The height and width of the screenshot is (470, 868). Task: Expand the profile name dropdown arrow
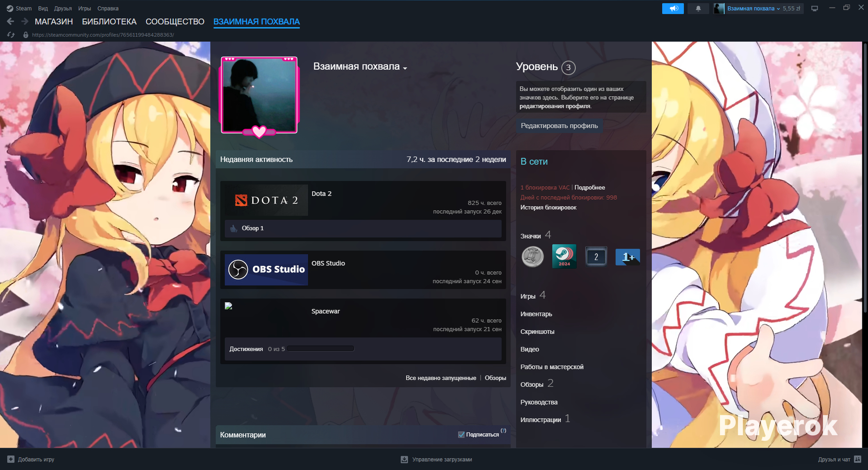tap(405, 68)
